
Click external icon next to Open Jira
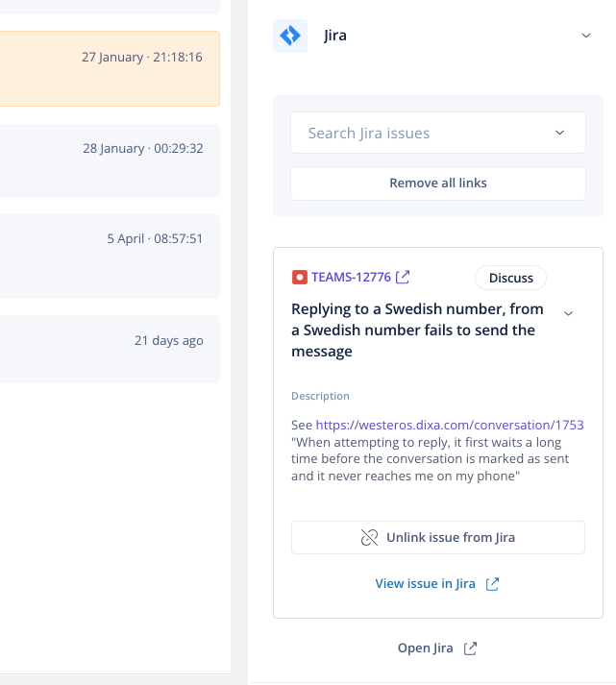pyautogui.click(x=470, y=648)
